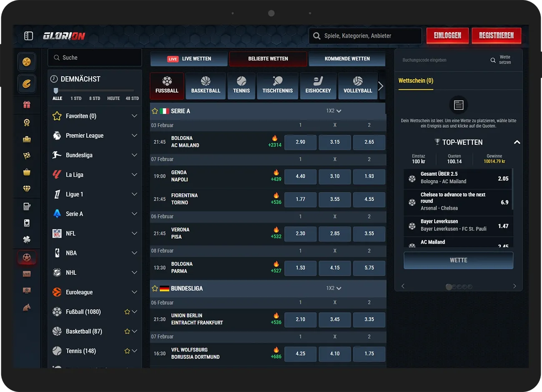The width and height of the screenshot is (542, 392).
Task: Click the NFL shield logo
Action: [57, 233]
